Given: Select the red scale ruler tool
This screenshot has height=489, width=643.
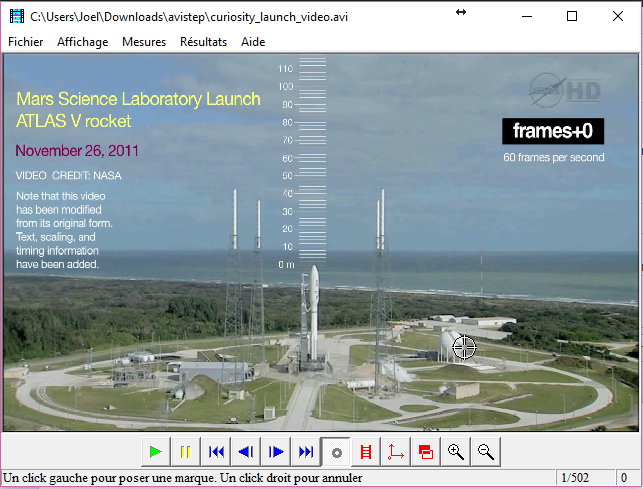Looking at the screenshot, I should click(x=366, y=452).
